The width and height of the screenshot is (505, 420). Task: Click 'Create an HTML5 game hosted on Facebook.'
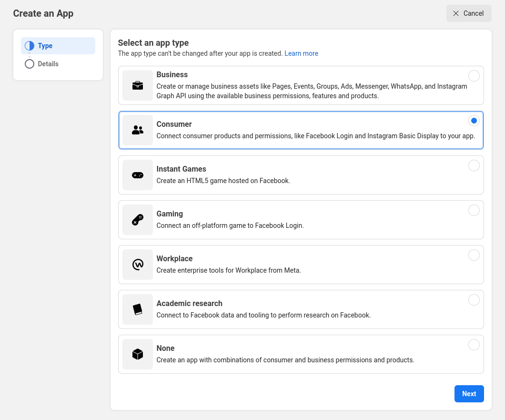pyautogui.click(x=223, y=181)
